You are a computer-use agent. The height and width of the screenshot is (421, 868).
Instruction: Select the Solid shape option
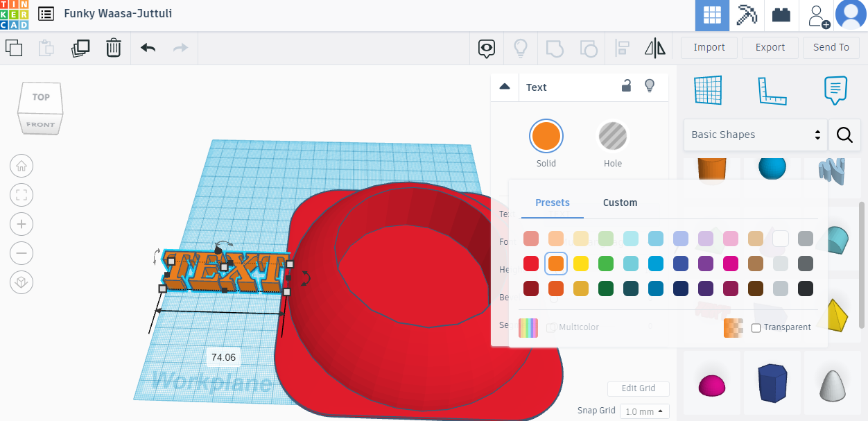point(546,136)
